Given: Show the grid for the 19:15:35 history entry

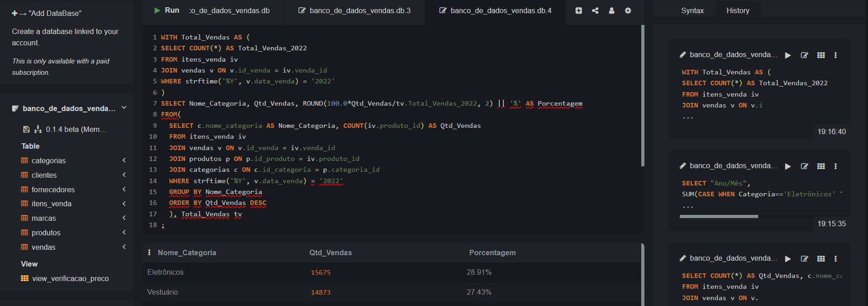Looking at the screenshot, I should point(821,166).
